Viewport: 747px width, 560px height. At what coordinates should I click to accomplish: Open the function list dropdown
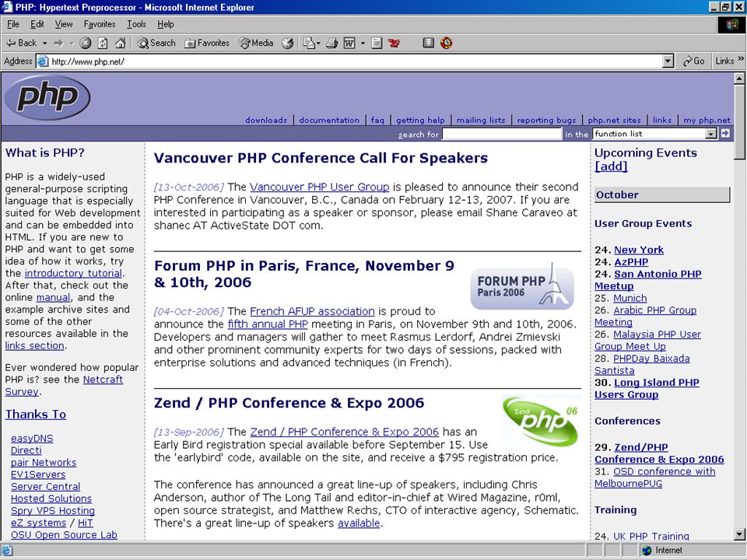point(654,134)
